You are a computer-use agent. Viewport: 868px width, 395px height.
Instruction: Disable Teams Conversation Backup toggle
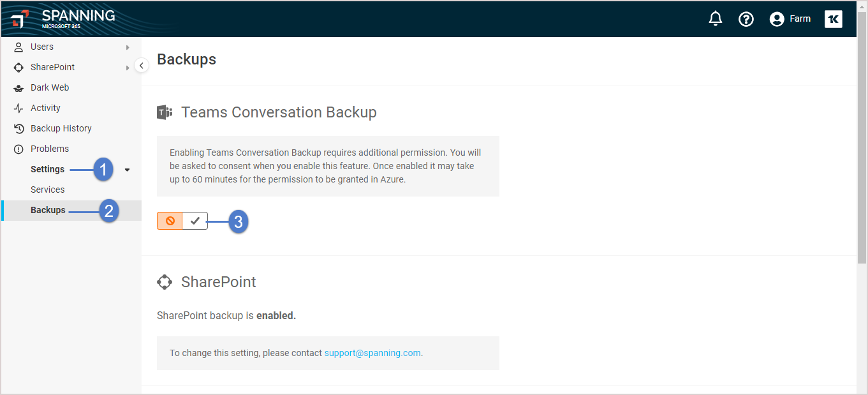[170, 221]
